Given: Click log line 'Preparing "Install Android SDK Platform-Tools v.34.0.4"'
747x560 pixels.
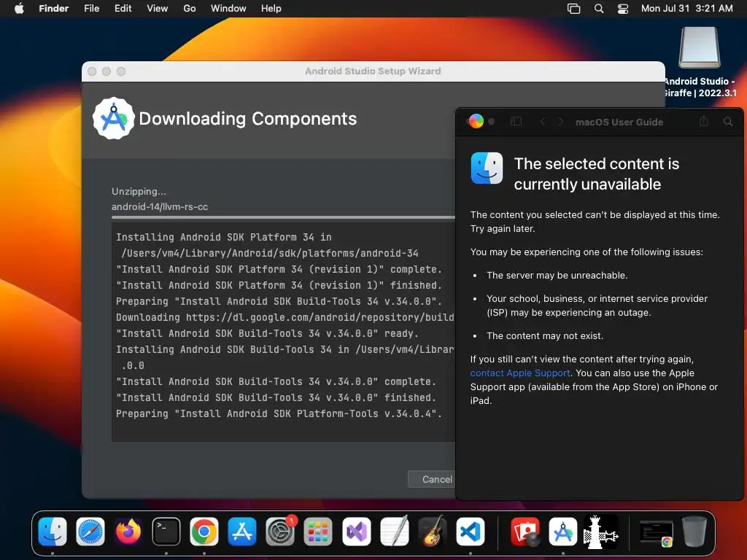Looking at the screenshot, I should (x=279, y=413).
